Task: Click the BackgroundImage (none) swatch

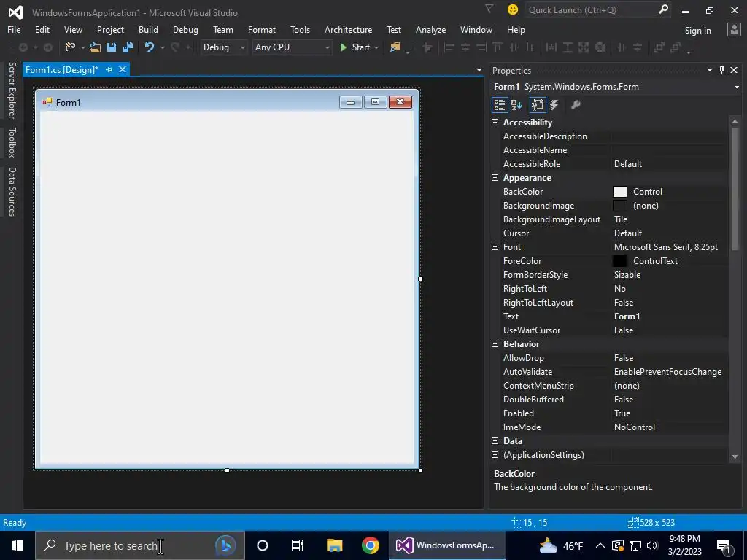Action: point(619,206)
